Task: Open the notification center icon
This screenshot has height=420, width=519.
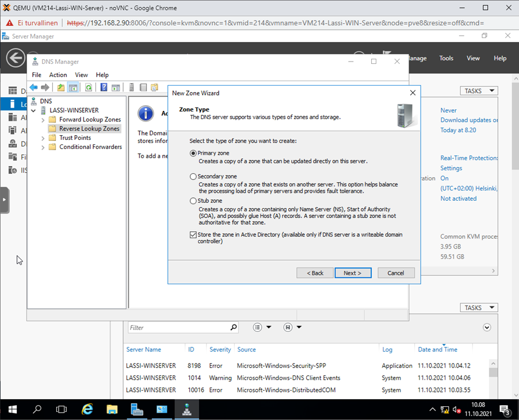Action: pyautogui.click(x=505, y=410)
